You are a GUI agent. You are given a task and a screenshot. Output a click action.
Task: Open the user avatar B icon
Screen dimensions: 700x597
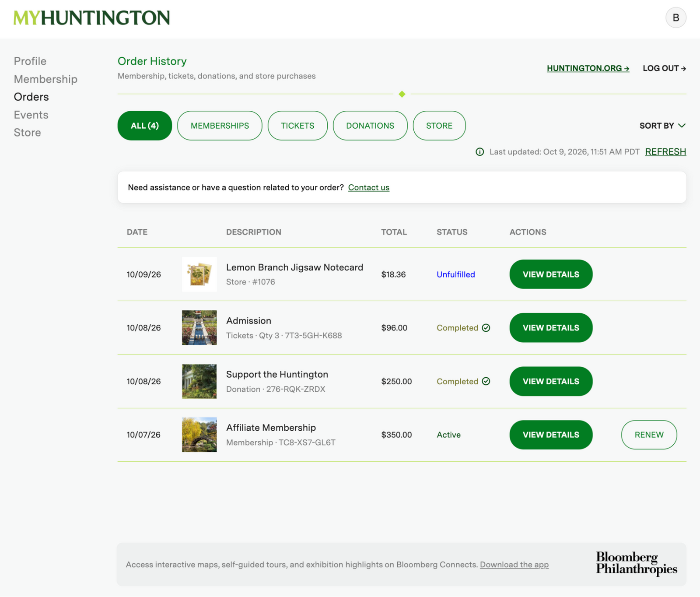click(675, 18)
